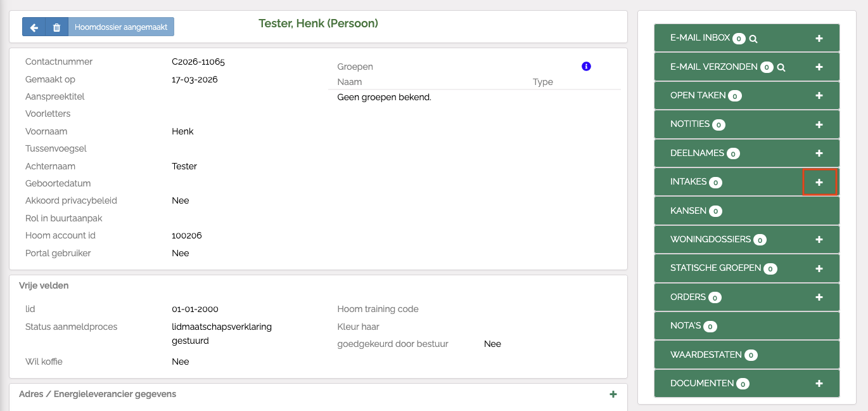The width and height of the screenshot is (868, 411).
Task: Search the E-mail Inbox with magnifier icon
Action: pos(753,39)
